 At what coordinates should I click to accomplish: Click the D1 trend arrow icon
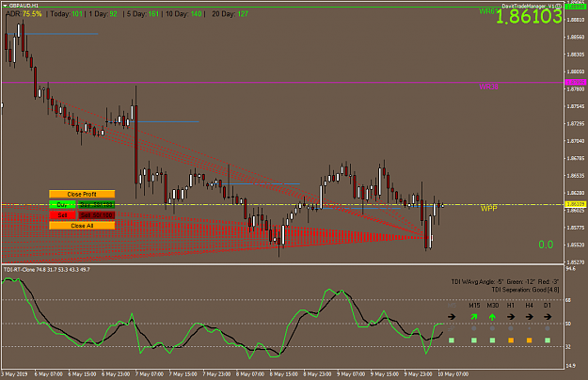(x=548, y=317)
